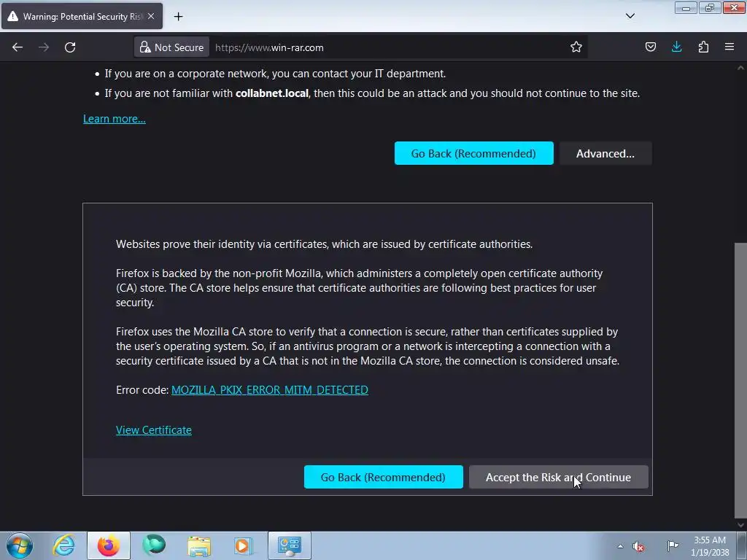Show hidden tray icons arrow

point(620,546)
